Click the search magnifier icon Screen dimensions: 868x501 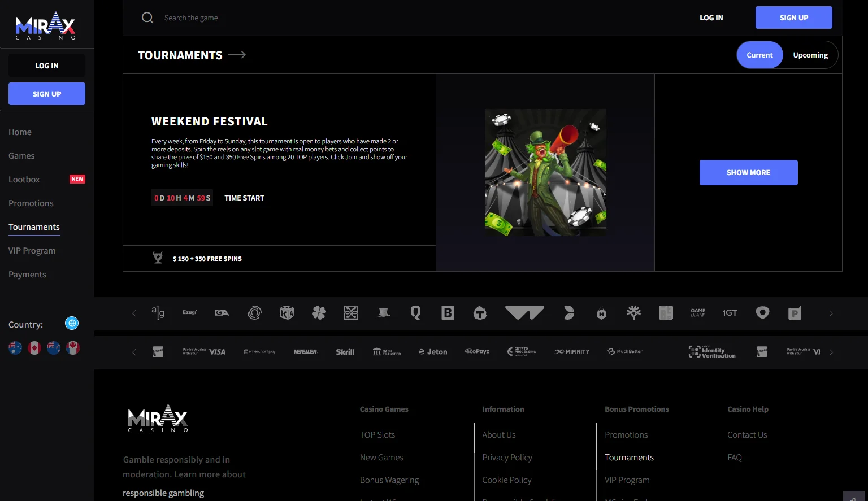click(x=147, y=18)
